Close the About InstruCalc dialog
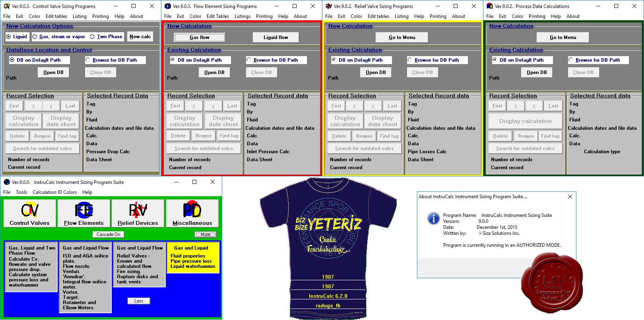 pos(570,197)
